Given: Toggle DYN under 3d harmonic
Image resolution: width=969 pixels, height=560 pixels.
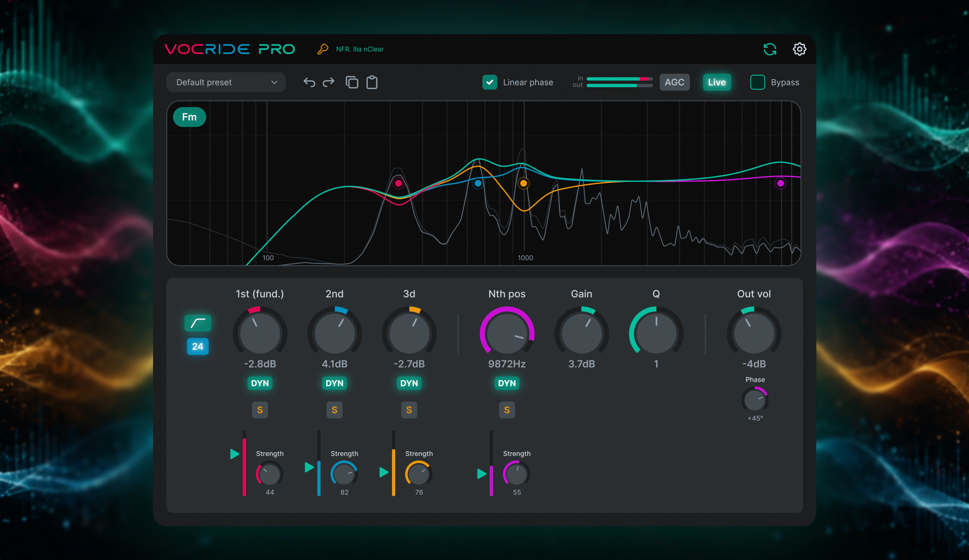Looking at the screenshot, I should click(x=409, y=383).
